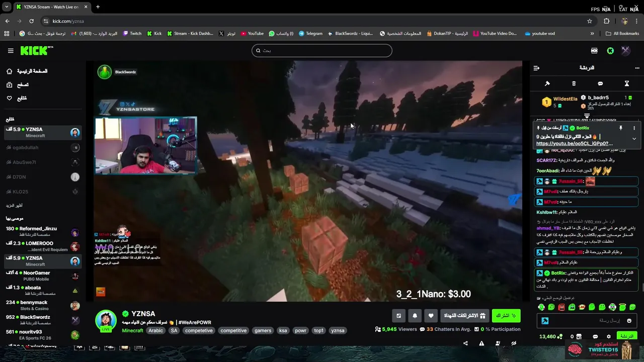Click the Kick search field
The height and width of the screenshot is (362, 644).
point(322,50)
